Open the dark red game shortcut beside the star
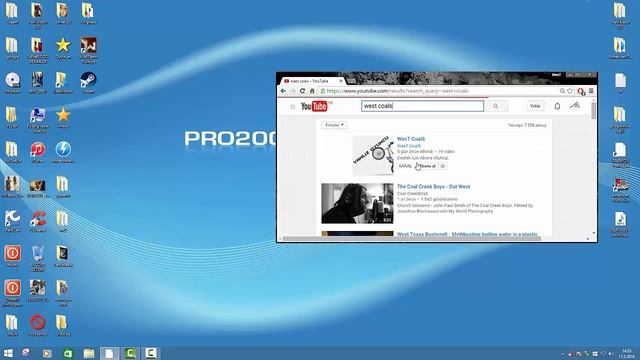 click(x=88, y=50)
